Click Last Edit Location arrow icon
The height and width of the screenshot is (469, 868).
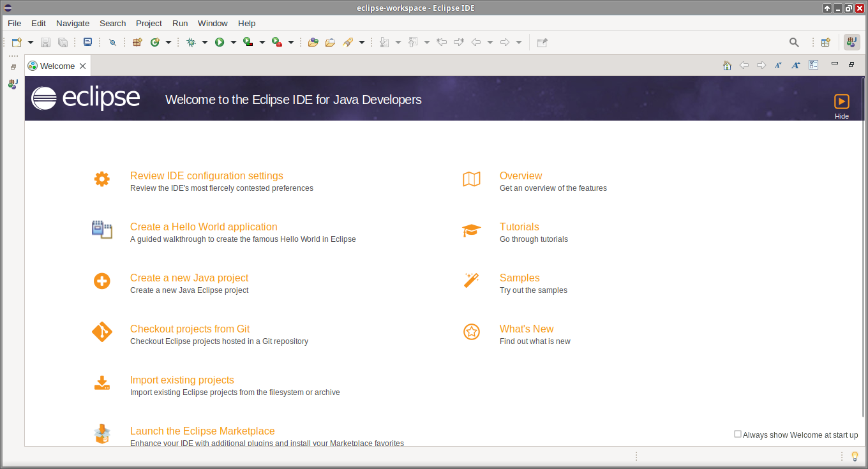click(x=442, y=42)
